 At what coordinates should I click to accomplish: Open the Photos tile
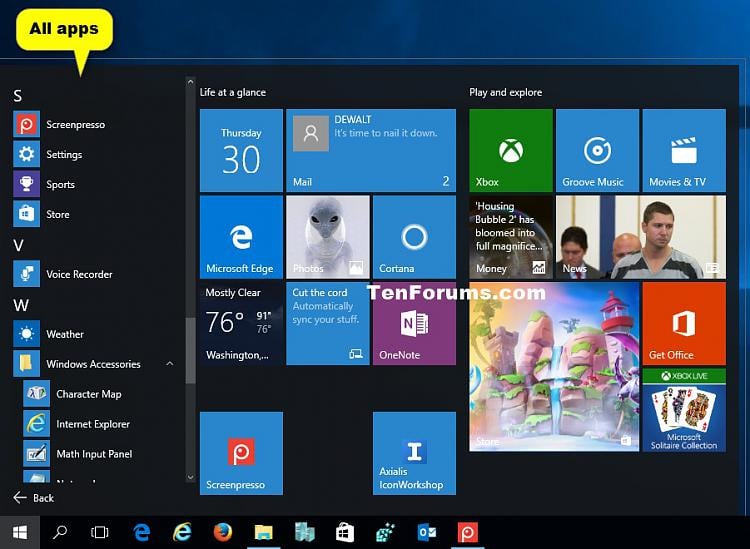tap(328, 237)
